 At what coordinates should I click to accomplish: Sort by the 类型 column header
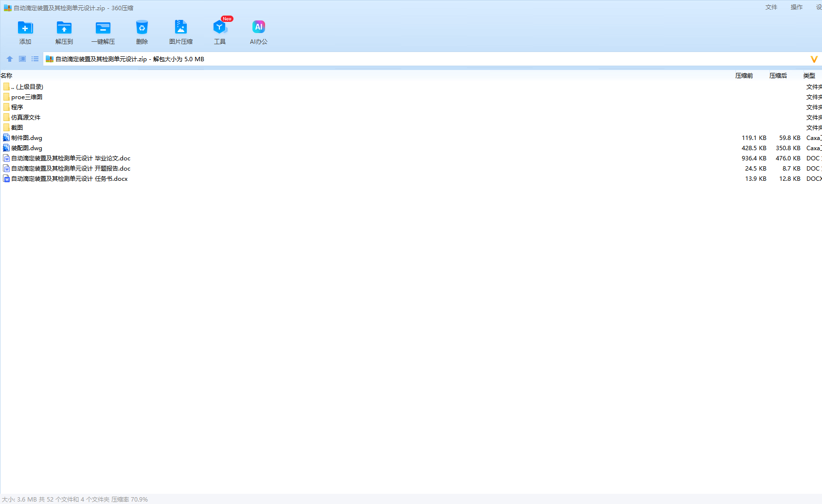809,76
